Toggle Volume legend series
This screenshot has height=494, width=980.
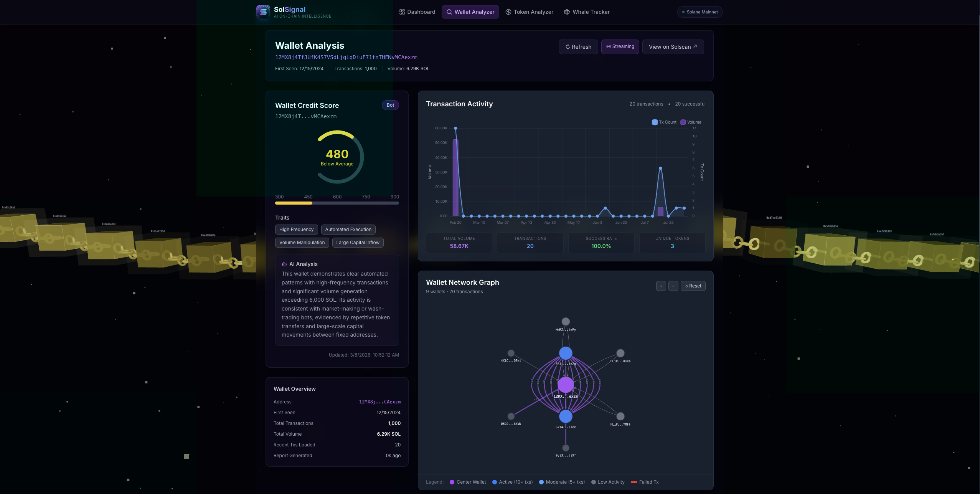tap(691, 122)
